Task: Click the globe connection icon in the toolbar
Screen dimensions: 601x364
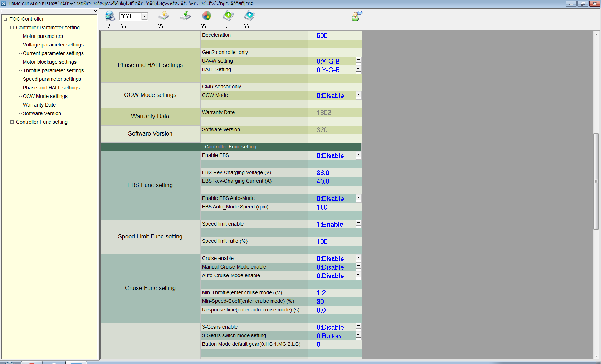Action: click(x=110, y=16)
